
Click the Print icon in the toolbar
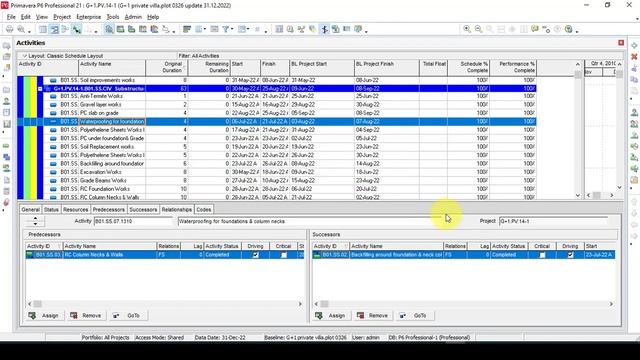coord(9,29)
